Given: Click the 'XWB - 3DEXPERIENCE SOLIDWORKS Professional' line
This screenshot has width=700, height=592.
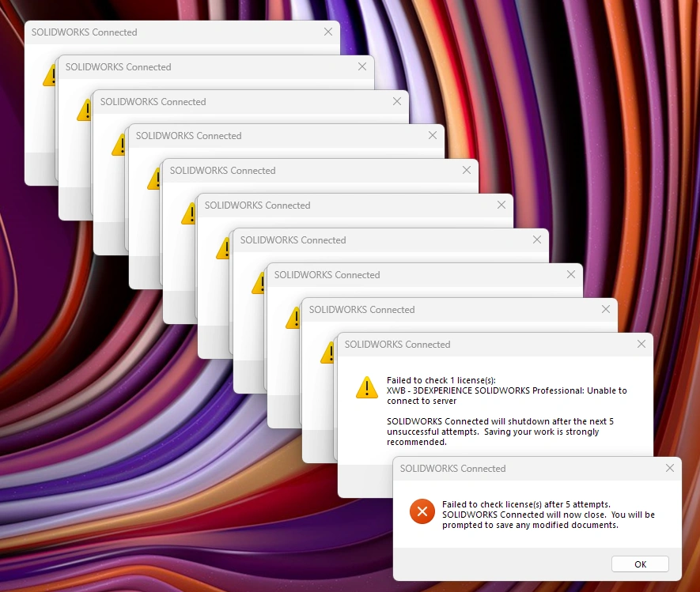Looking at the screenshot, I should (x=507, y=390).
